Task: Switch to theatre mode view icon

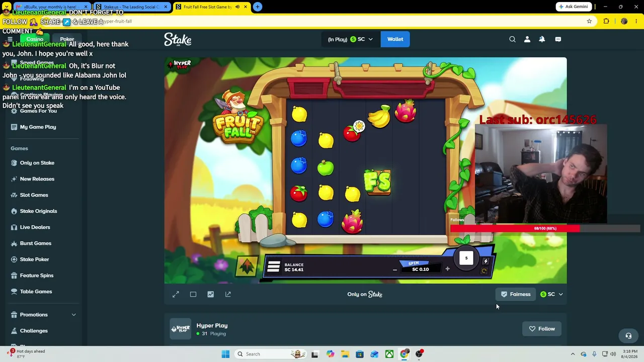Action: [193, 294]
